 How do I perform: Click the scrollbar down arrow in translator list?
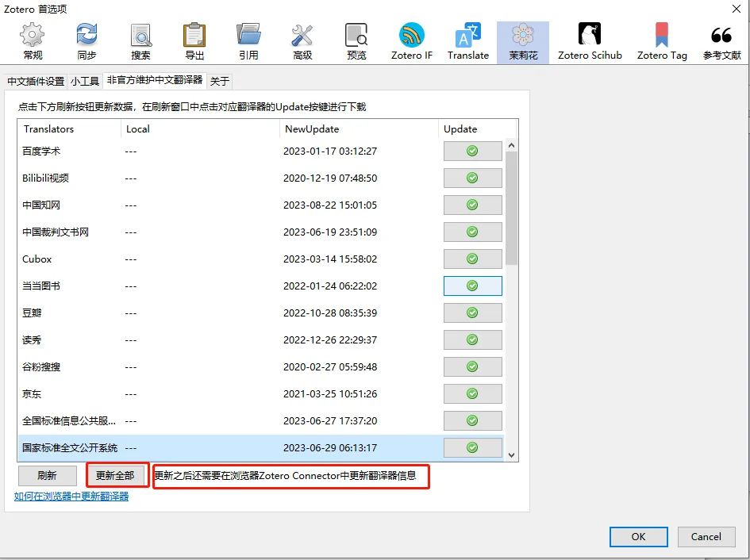click(x=511, y=455)
